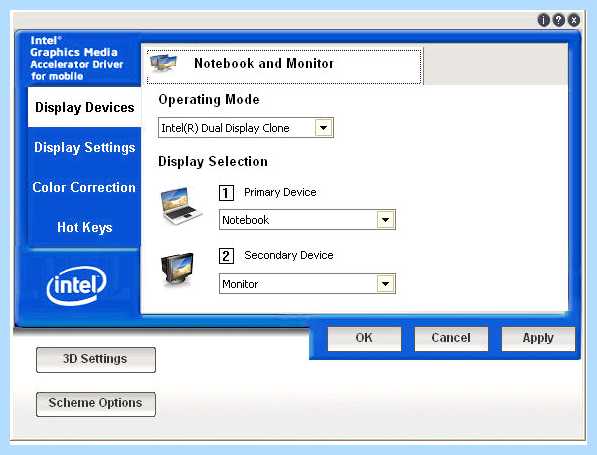Select the Notebook and Monitor header item
The image size is (597, 455).
pyautogui.click(x=284, y=67)
